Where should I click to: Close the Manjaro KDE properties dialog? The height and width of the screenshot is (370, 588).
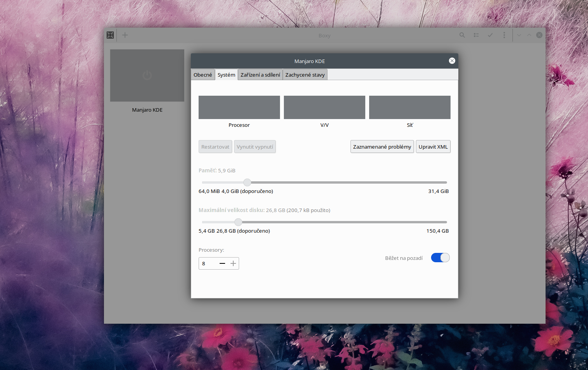coord(452,61)
